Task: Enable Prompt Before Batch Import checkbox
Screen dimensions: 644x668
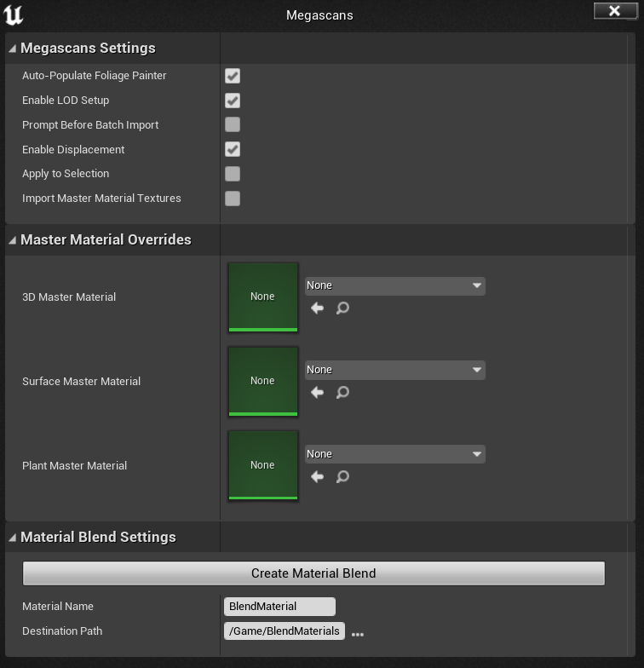Action: pos(233,124)
